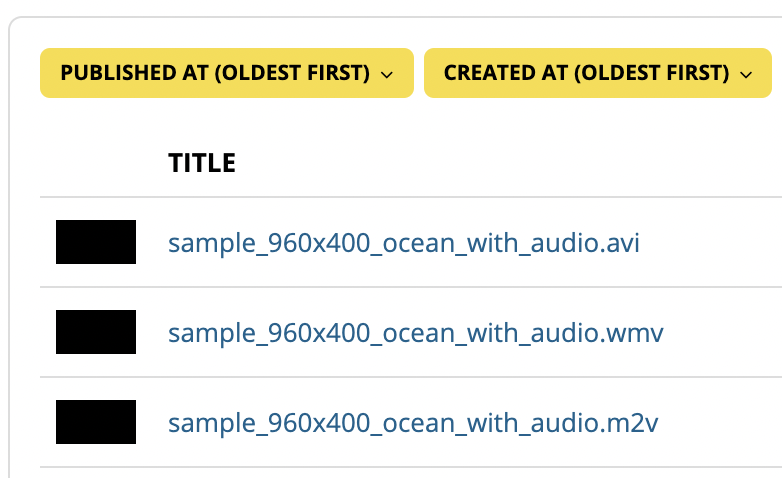This screenshot has width=782, height=478.
Task: View the AVI ocean sample video
Action: [x=403, y=243]
